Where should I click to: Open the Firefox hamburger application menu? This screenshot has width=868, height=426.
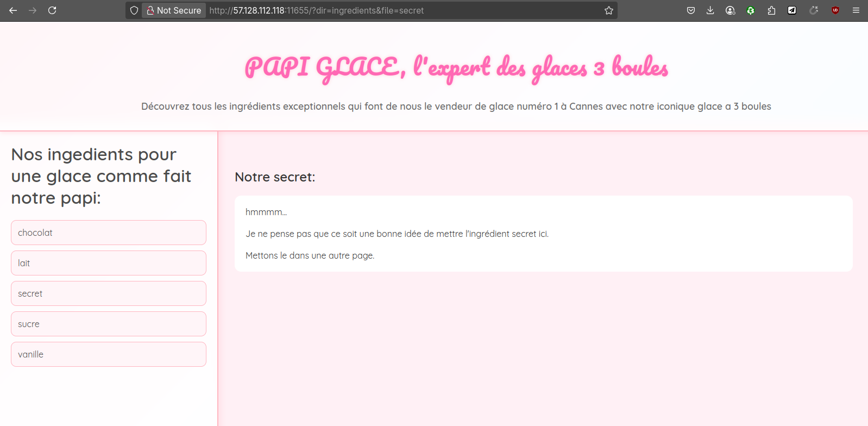(x=856, y=10)
